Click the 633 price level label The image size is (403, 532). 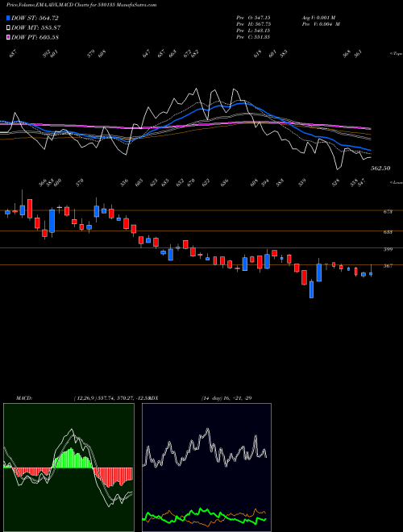pyautogui.click(x=388, y=232)
